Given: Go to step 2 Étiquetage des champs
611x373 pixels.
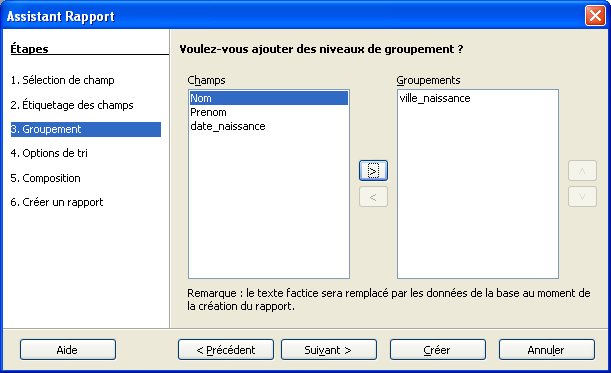Looking at the screenshot, I should click(x=72, y=105).
